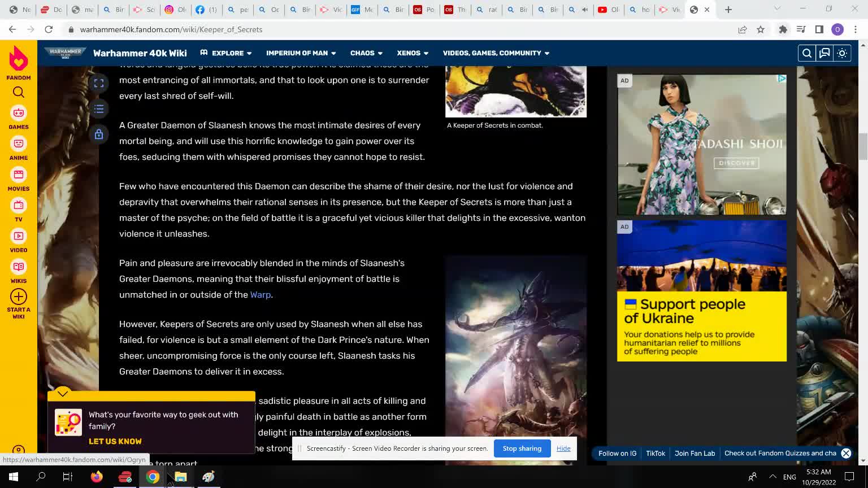
Task: Click the AdChoices icon on Tadashi ad
Action: pyautogui.click(x=782, y=79)
